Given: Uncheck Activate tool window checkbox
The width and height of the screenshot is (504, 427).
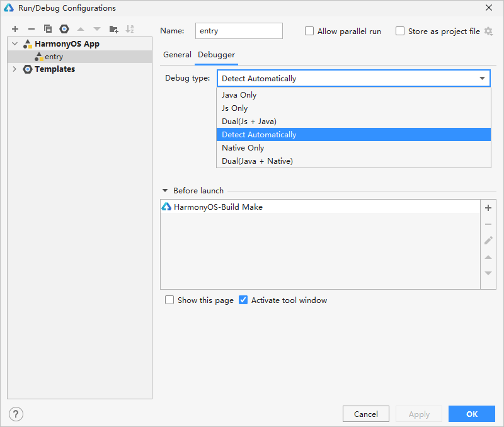Looking at the screenshot, I should click(243, 300).
